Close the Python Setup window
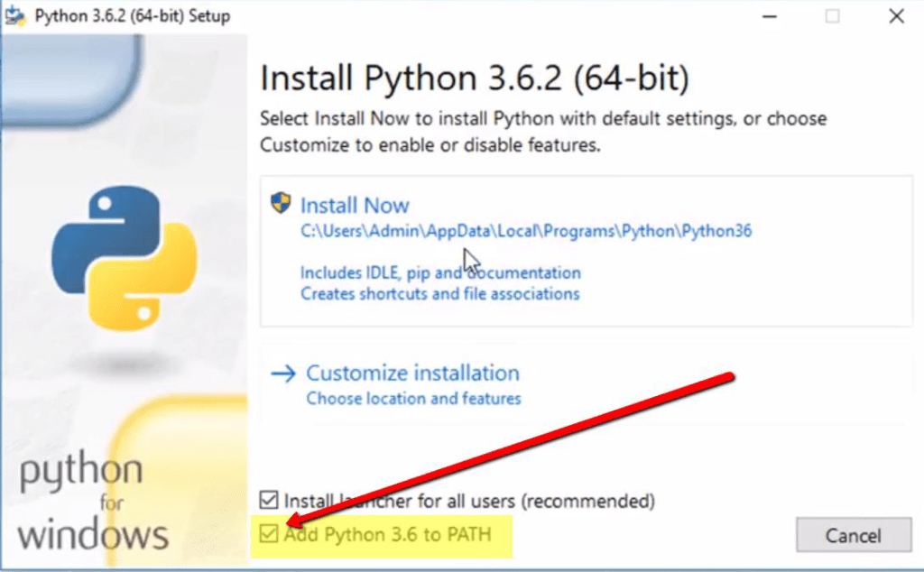Image resolution: width=924 pixels, height=572 pixels. [x=896, y=16]
